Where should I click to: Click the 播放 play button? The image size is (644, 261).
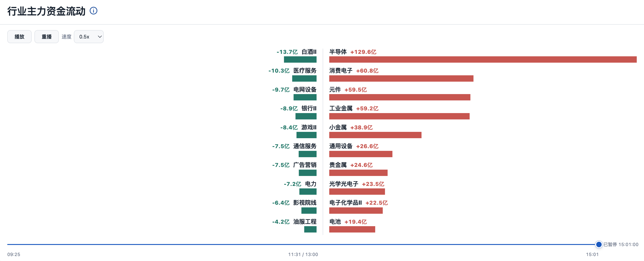tap(19, 37)
